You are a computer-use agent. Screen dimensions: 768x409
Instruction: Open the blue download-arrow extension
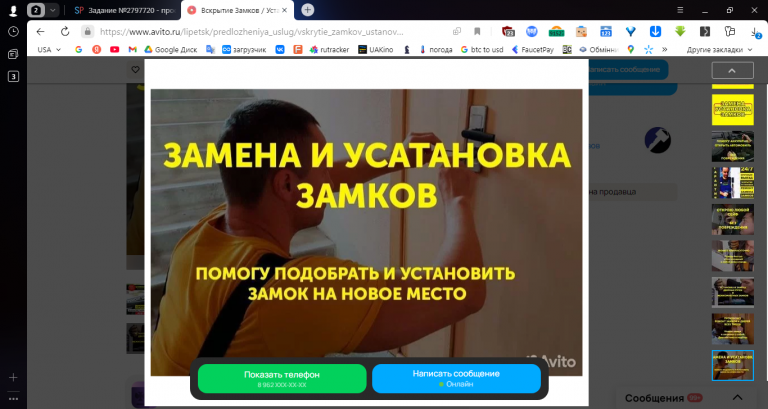click(x=655, y=31)
